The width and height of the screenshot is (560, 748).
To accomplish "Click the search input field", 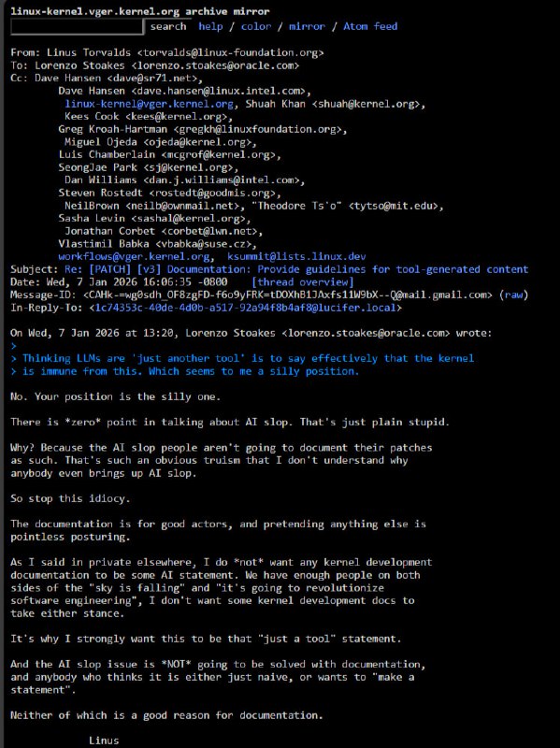I will 77,27.
